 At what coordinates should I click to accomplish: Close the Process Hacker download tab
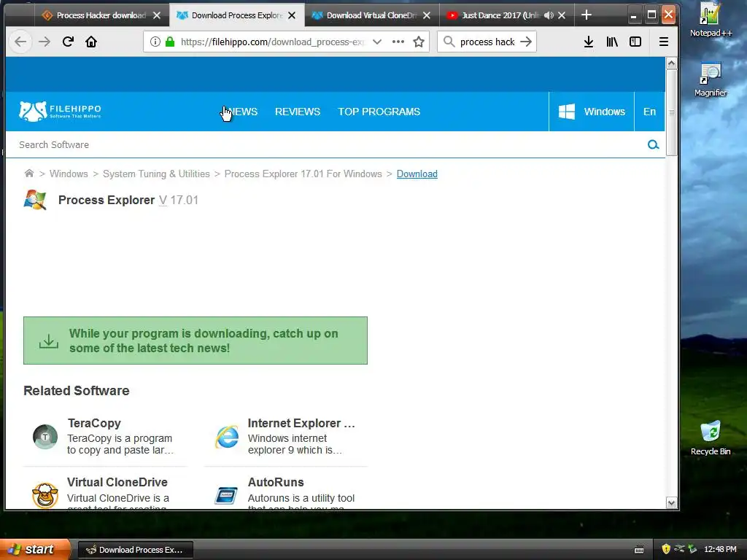pyautogui.click(x=157, y=15)
